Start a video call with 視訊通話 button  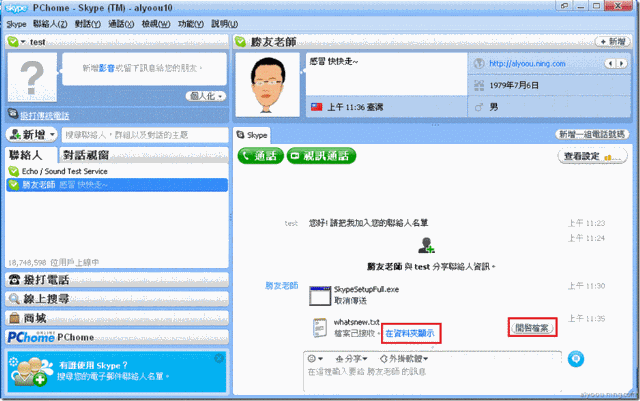pos(321,156)
